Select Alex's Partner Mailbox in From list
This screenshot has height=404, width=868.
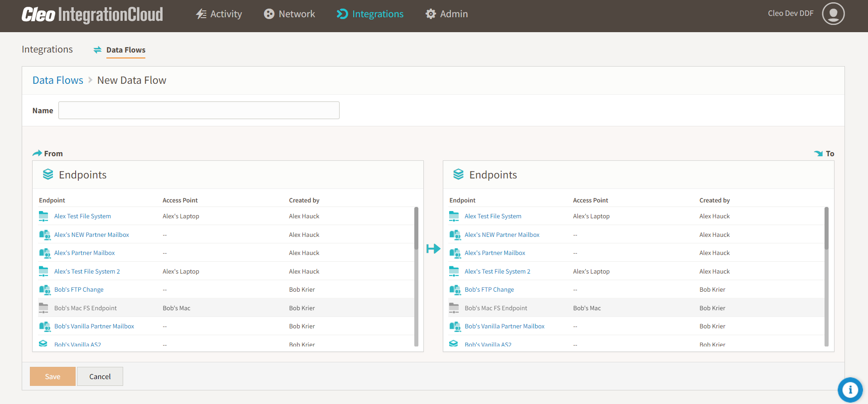point(84,253)
